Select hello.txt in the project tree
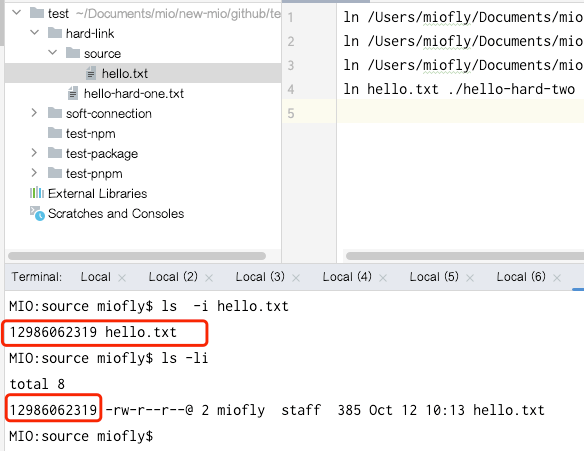 [143, 73]
